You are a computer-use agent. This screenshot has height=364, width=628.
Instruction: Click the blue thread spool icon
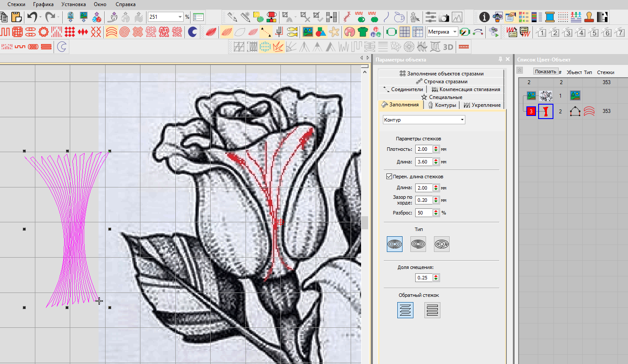pyautogui.click(x=549, y=17)
